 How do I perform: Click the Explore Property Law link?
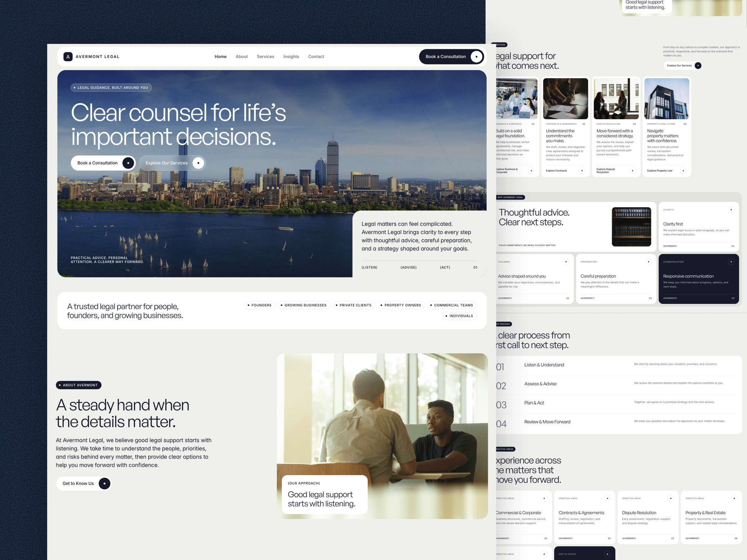[x=659, y=171]
